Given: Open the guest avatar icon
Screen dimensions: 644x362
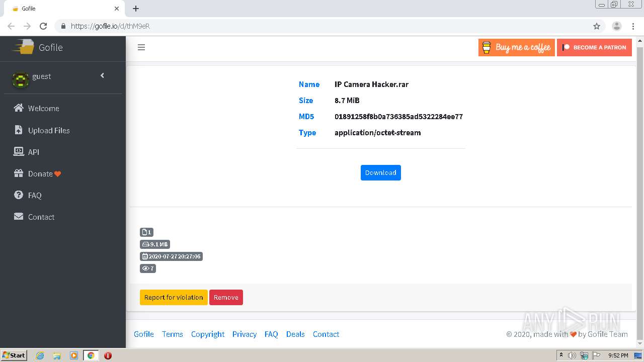Looking at the screenshot, I should (x=20, y=79).
